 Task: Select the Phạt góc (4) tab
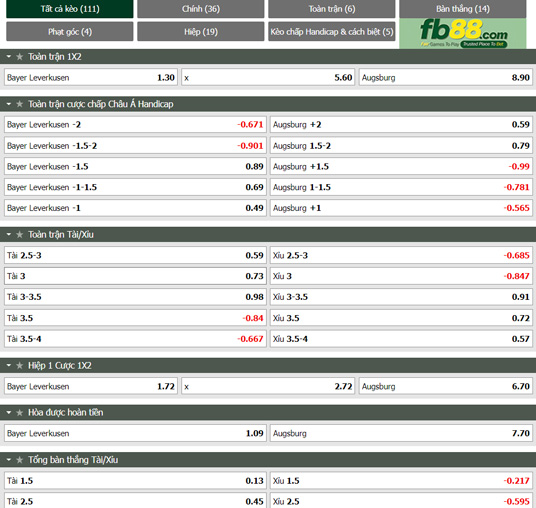70,31
